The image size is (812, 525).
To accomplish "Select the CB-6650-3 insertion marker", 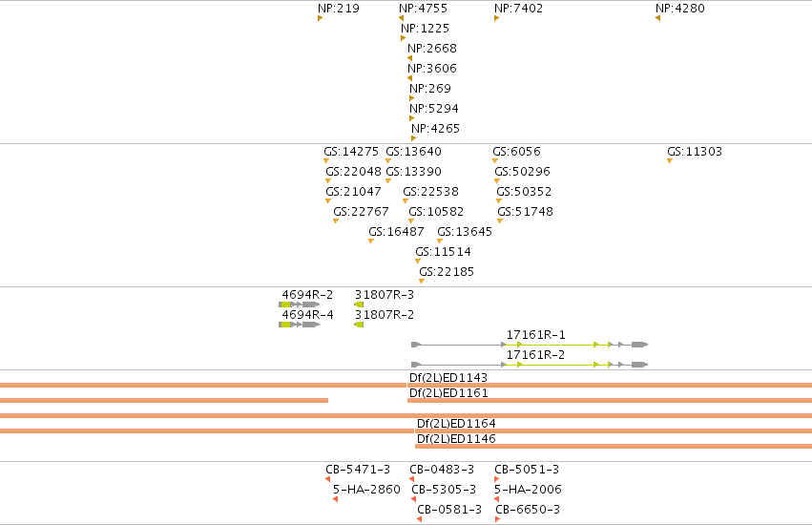I will pyautogui.click(x=498, y=519).
